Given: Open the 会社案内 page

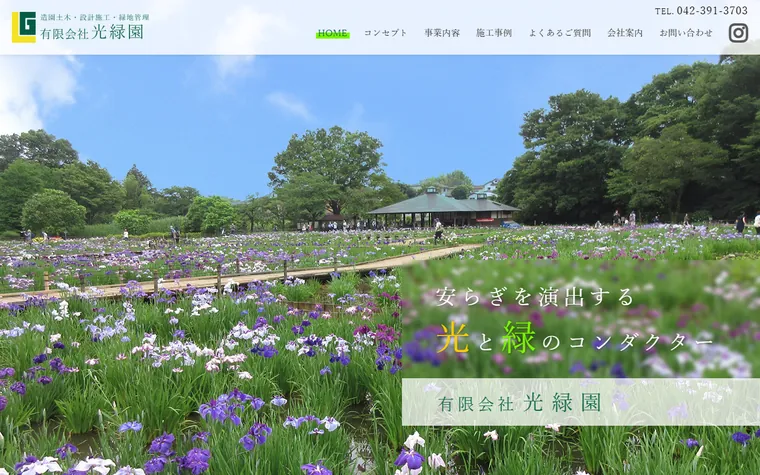Looking at the screenshot, I should pos(625,33).
